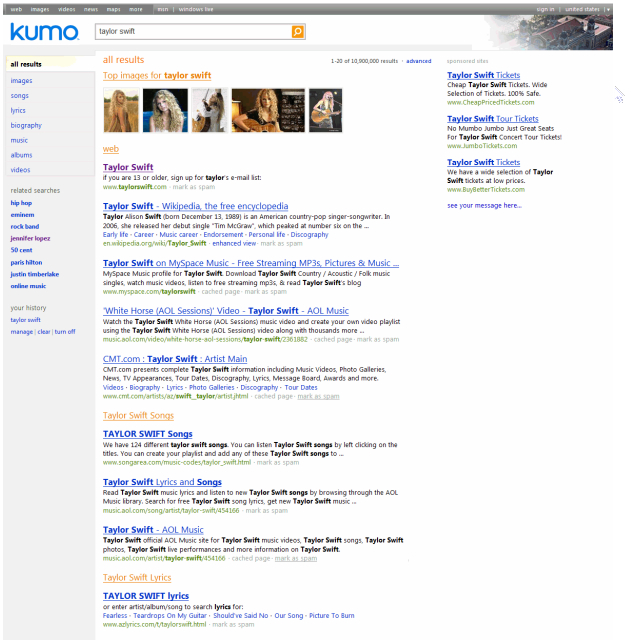This screenshot has width=642, height=640.
Task: Open Teardrops On My Guitar lyrics link
Action: pos(170,615)
